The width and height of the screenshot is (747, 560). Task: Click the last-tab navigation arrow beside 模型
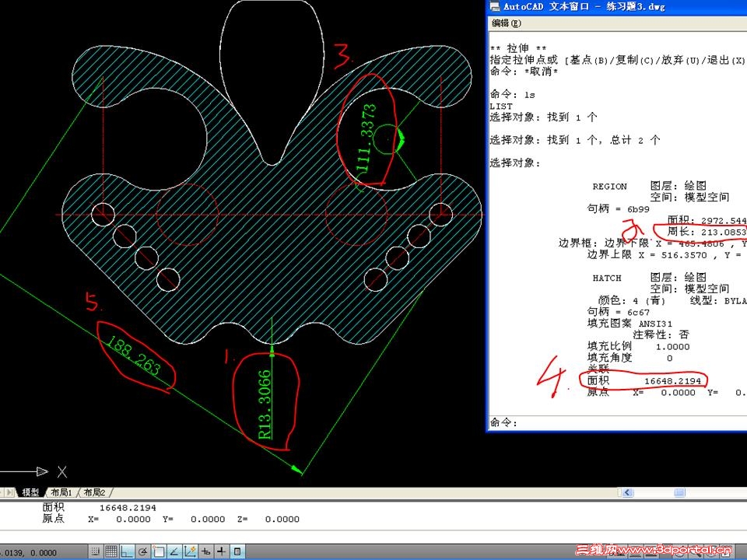[9, 492]
